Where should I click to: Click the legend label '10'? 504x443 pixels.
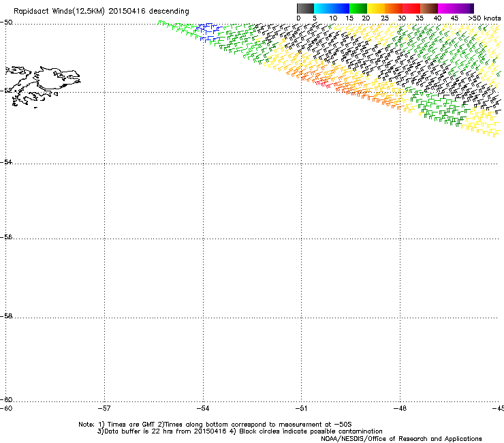point(333,18)
